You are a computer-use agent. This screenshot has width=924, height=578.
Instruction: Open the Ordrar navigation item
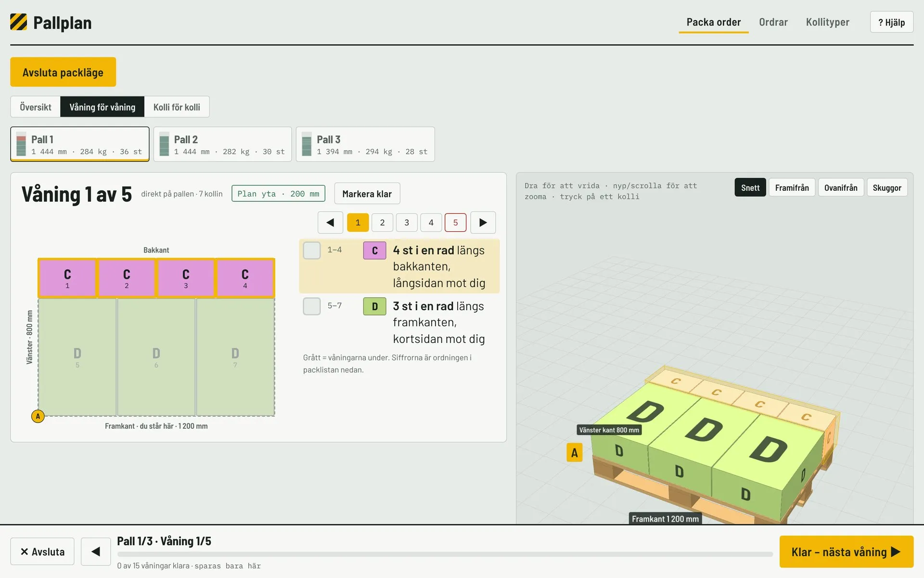[773, 22]
